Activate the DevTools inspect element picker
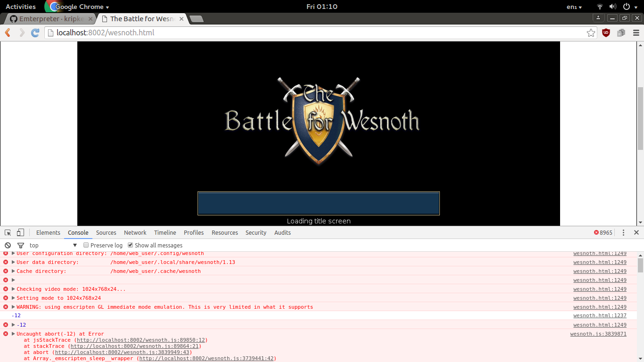This screenshot has width=644, height=362. 8,232
